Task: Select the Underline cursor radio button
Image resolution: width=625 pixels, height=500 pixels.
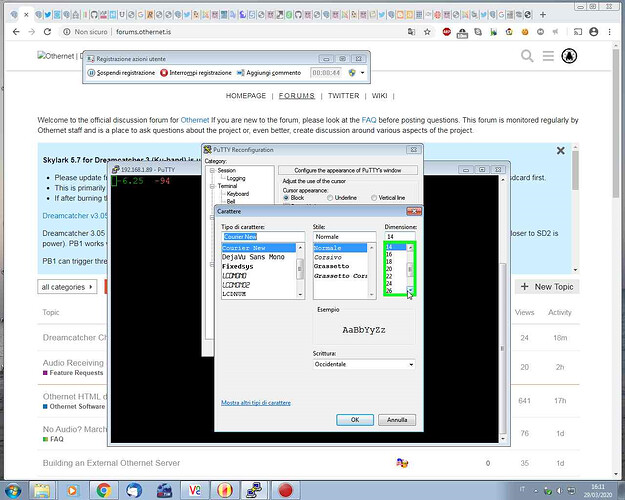Action: 330,198
